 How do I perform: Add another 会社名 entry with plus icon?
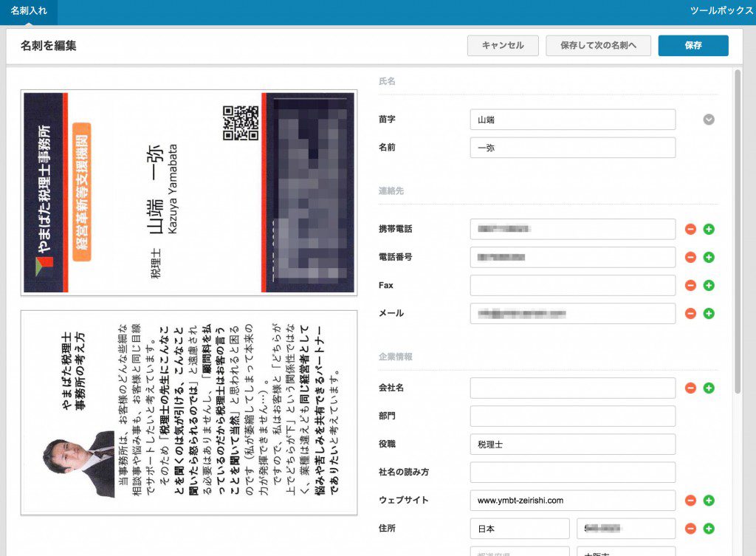coord(709,388)
